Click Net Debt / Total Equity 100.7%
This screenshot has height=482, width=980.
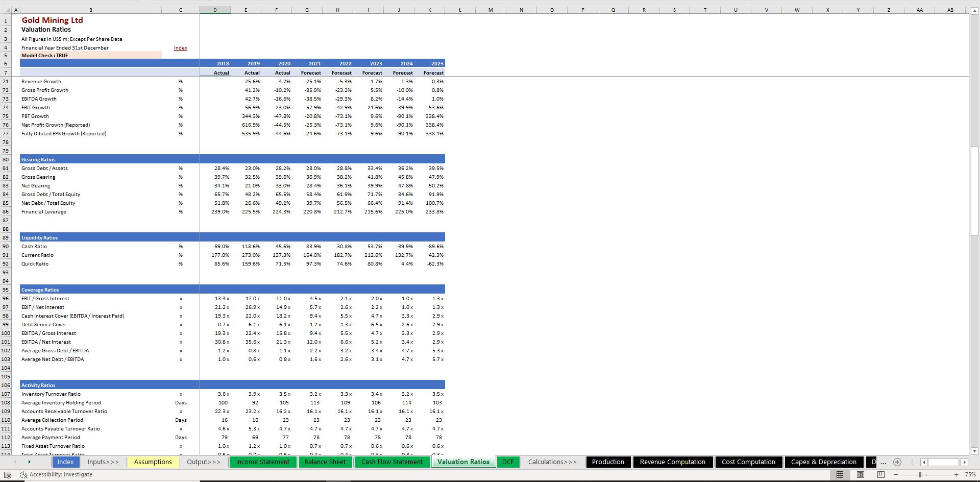(x=435, y=203)
